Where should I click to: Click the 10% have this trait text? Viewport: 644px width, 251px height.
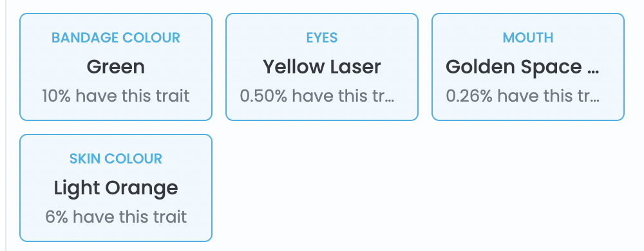(x=116, y=96)
